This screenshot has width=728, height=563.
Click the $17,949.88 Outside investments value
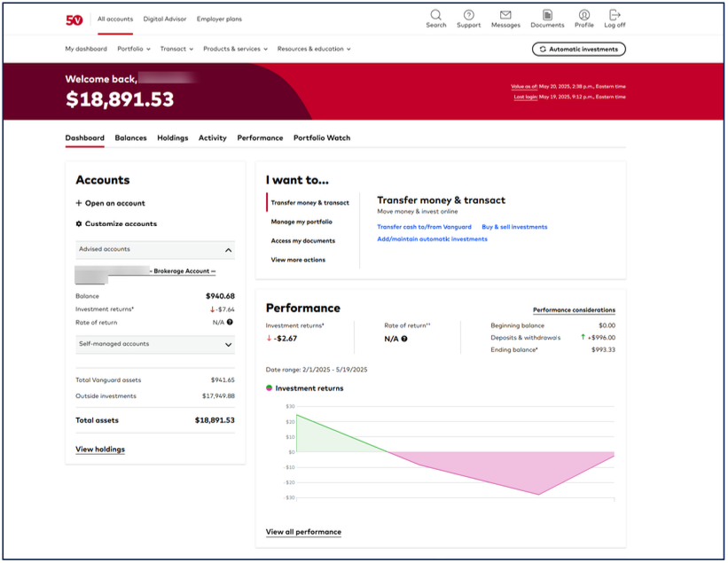(218, 396)
